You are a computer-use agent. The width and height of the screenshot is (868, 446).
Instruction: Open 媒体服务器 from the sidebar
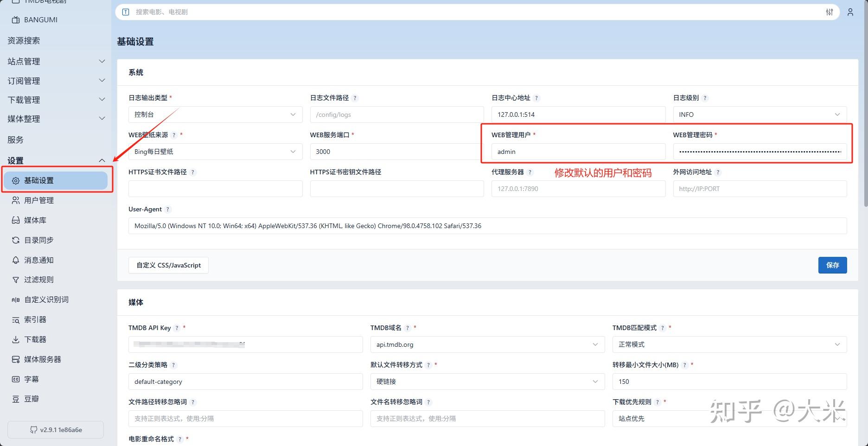click(16, 359)
